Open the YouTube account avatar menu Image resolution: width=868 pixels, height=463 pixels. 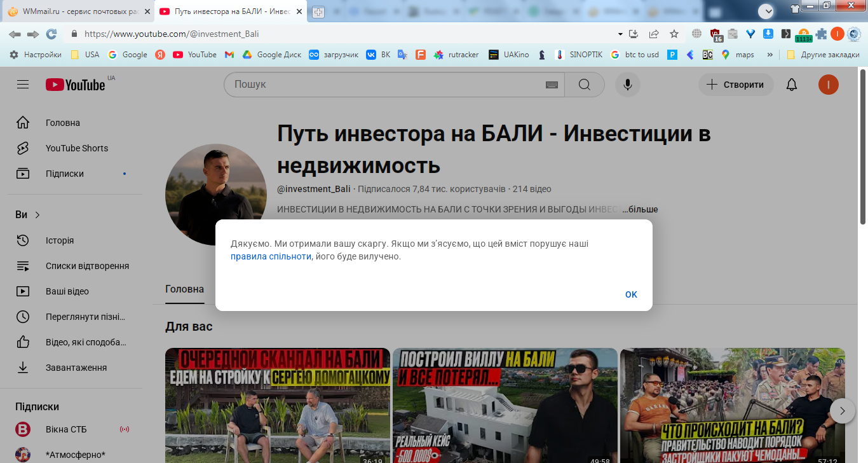click(829, 85)
